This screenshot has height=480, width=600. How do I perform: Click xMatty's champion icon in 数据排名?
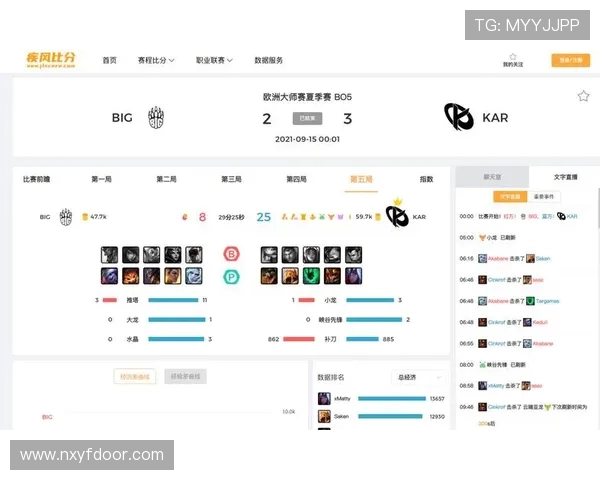pos(324,398)
